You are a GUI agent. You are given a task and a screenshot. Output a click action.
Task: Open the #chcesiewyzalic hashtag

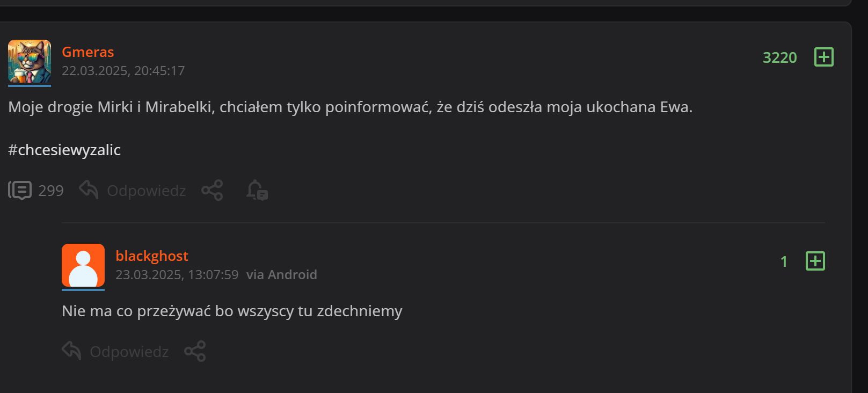pyautogui.click(x=64, y=150)
